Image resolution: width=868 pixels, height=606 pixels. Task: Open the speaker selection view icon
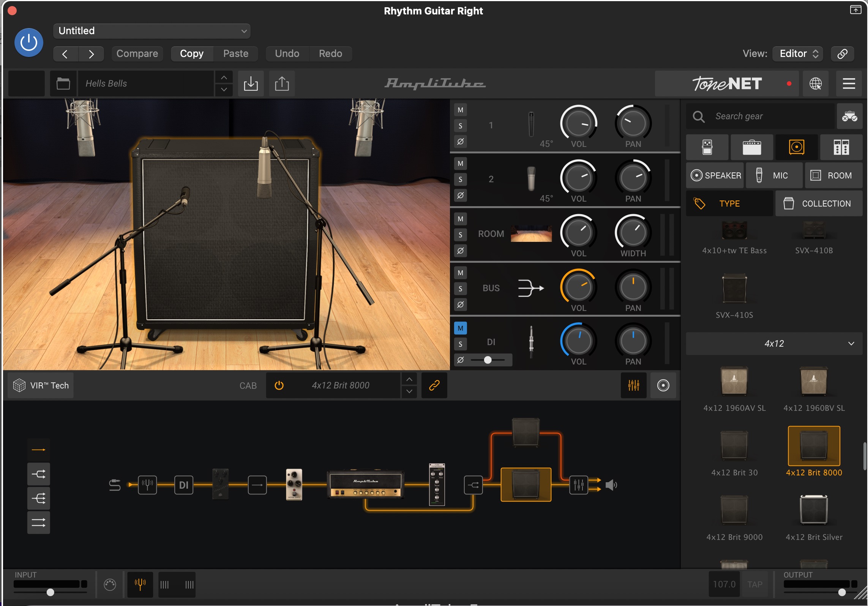click(663, 385)
